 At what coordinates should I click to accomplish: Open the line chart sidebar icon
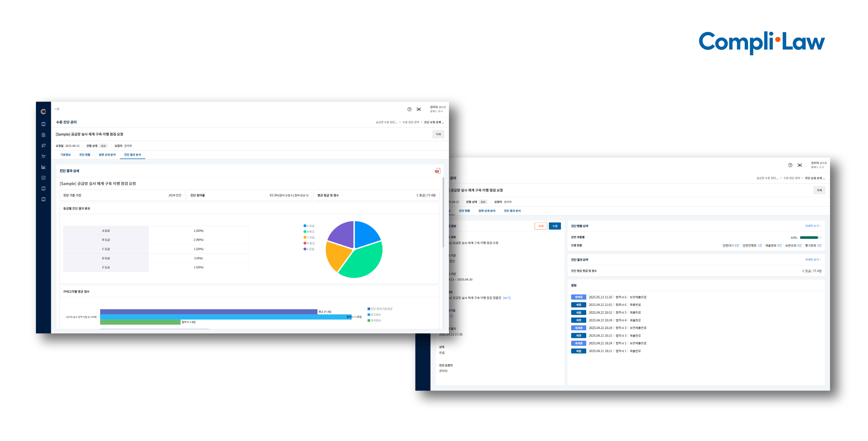tap(43, 167)
